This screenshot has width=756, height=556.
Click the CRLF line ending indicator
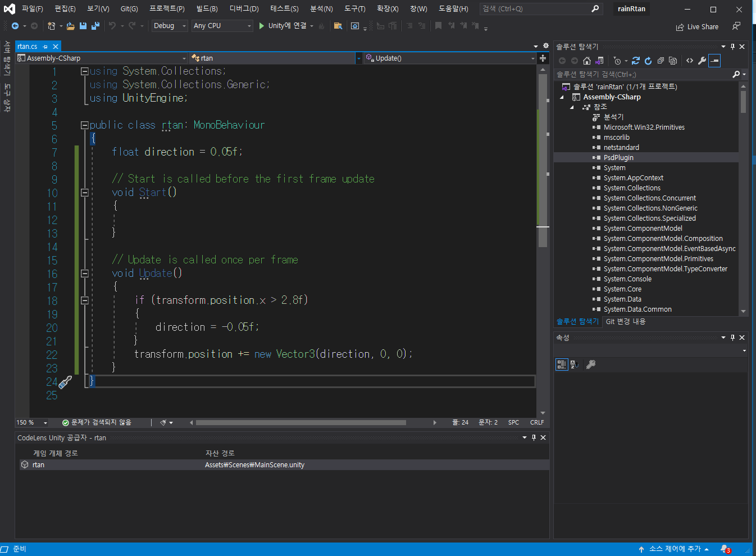click(537, 422)
